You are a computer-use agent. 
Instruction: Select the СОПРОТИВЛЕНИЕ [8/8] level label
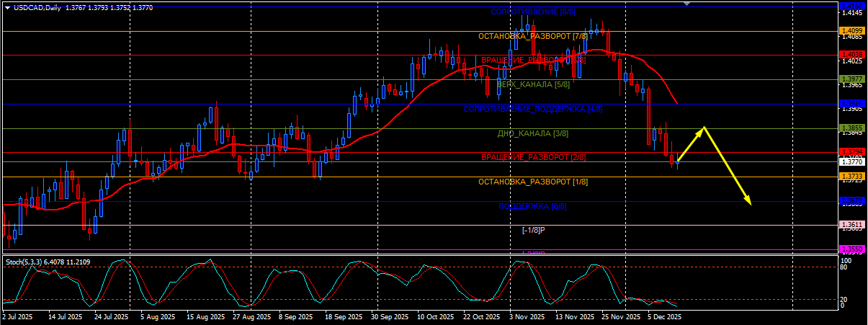click(x=533, y=12)
